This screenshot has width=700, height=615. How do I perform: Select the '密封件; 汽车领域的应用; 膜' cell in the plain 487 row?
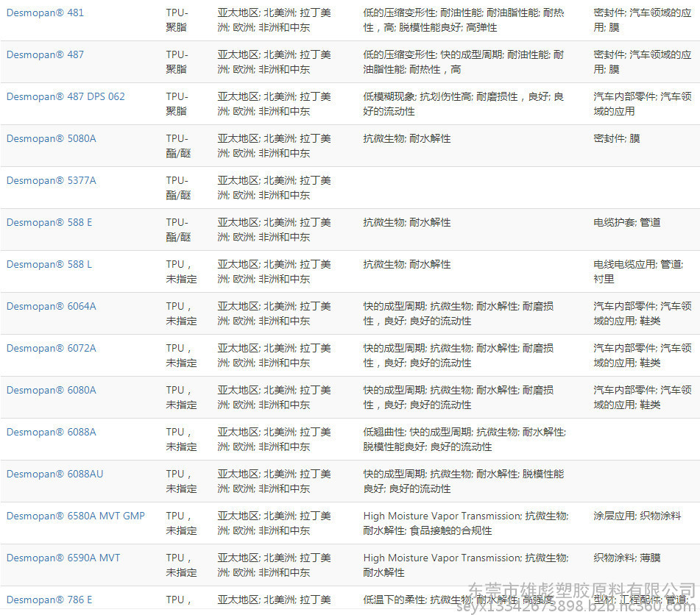[643, 62]
